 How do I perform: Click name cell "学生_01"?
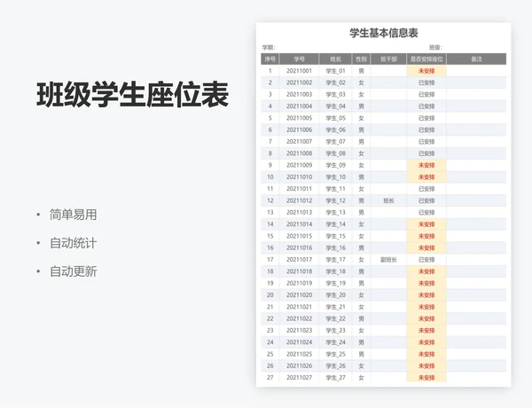point(335,71)
